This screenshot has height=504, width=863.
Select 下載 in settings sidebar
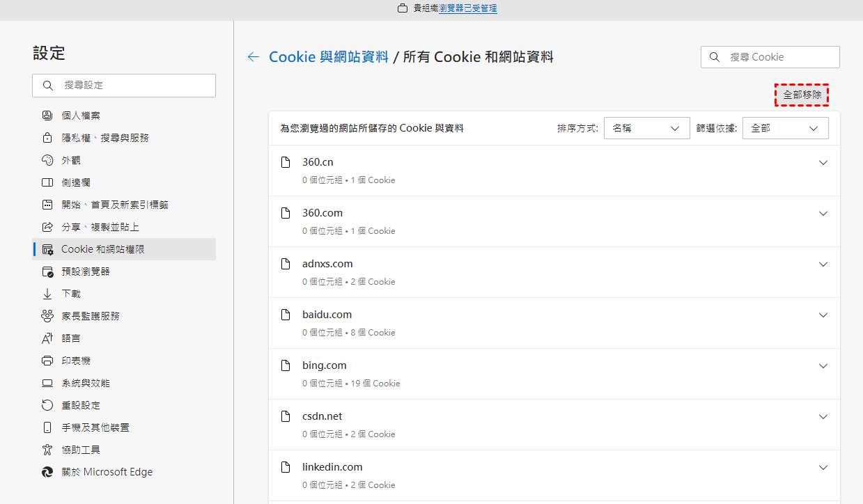coord(124,294)
